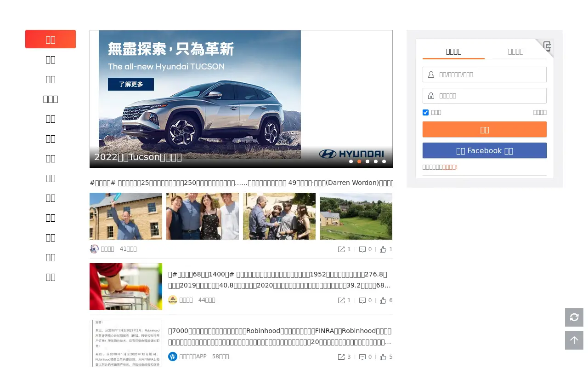
Task: Open comments on the Robinhood post
Action: click(x=362, y=357)
